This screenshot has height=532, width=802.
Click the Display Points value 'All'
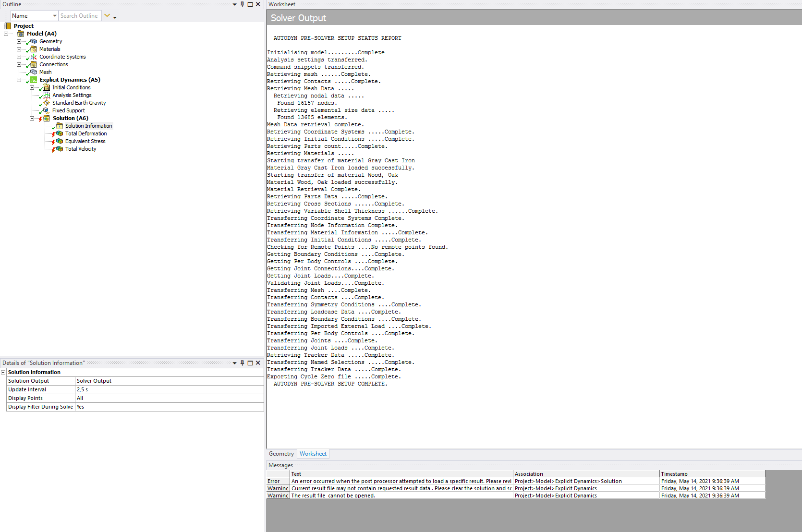pyautogui.click(x=170, y=398)
